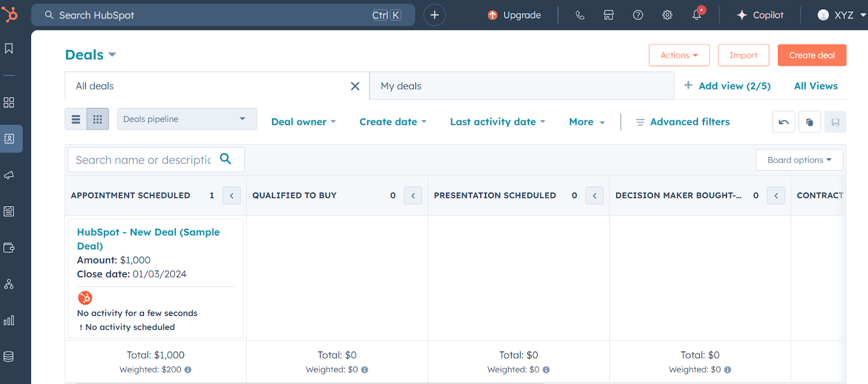The width and height of the screenshot is (868, 384).
Task: Open the Data Management database sidebar icon
Action: 9,356
